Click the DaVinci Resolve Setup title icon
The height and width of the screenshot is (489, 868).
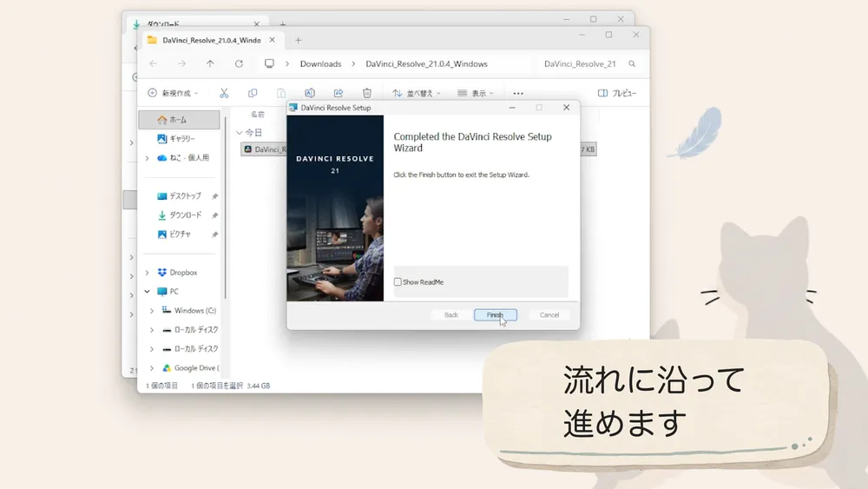pyautogui.click(x=293, y=108)
